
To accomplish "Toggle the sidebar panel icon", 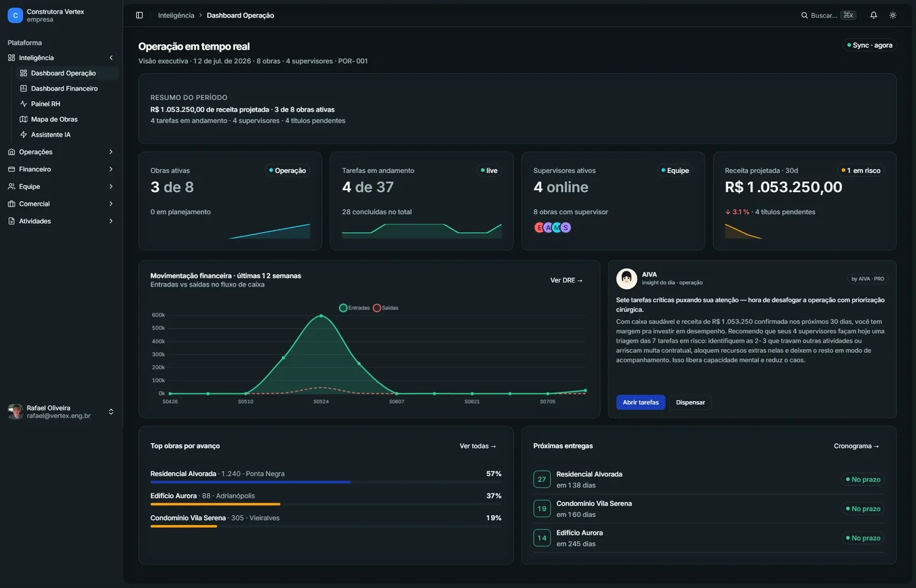I will (139, 15).
